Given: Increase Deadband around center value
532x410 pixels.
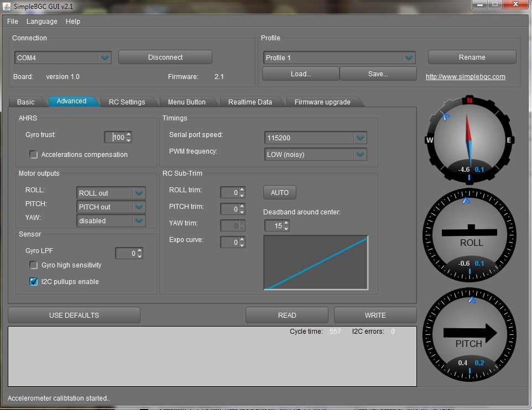Looking at the screenshot, I should 286,223.
